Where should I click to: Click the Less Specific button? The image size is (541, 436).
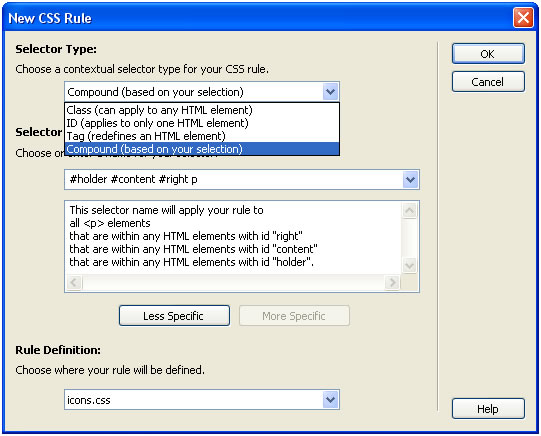pos(174,316)
